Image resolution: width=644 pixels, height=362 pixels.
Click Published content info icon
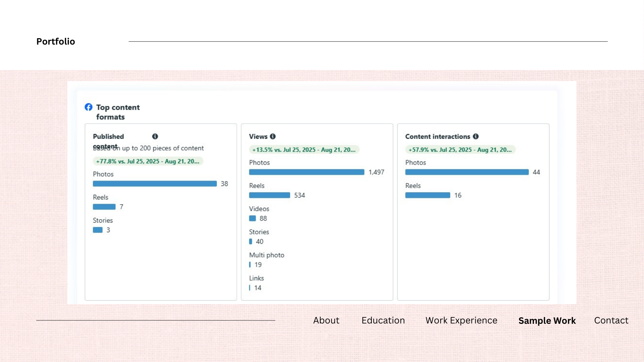pyautogui.click(x=155, y=136)
